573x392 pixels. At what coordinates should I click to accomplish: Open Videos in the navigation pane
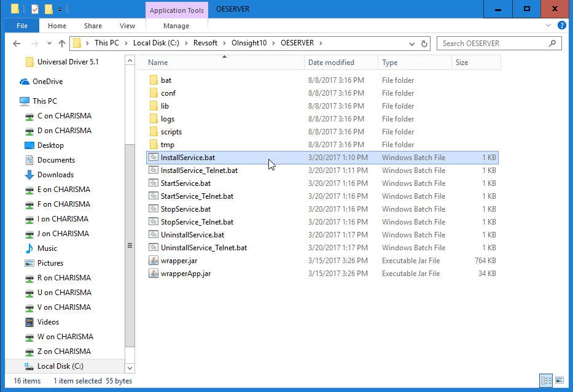click(48, 322)
